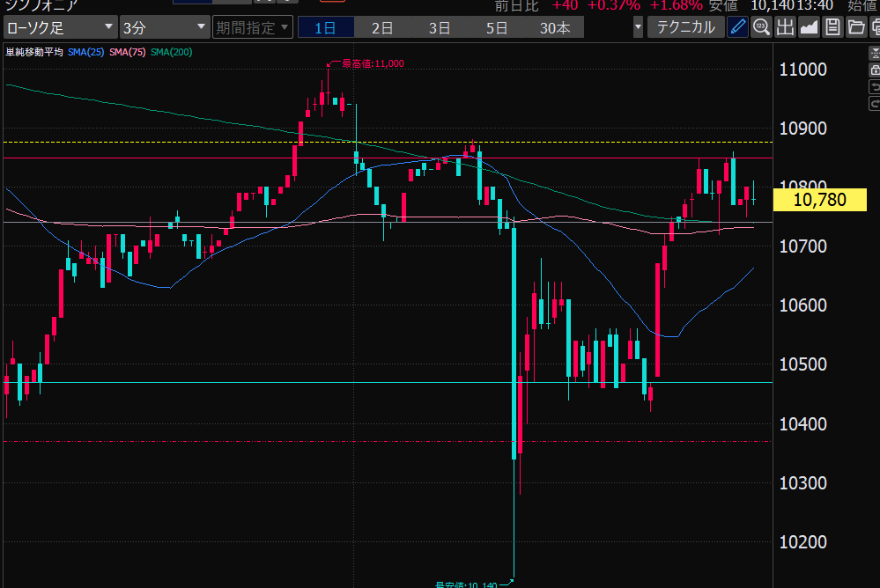Click the SMA(200) legend label

click(171, 52)
